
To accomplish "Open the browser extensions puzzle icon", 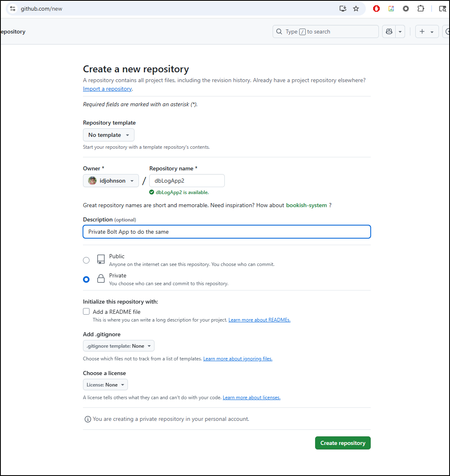I will tap(421, 9).
